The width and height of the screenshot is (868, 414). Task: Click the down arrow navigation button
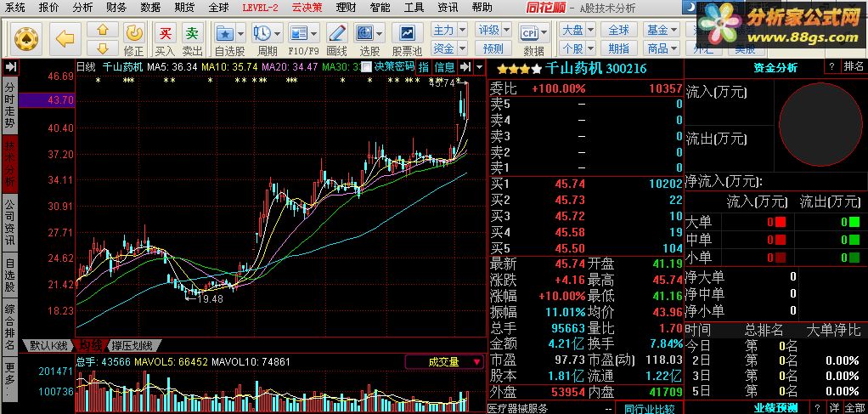point(103,48)
